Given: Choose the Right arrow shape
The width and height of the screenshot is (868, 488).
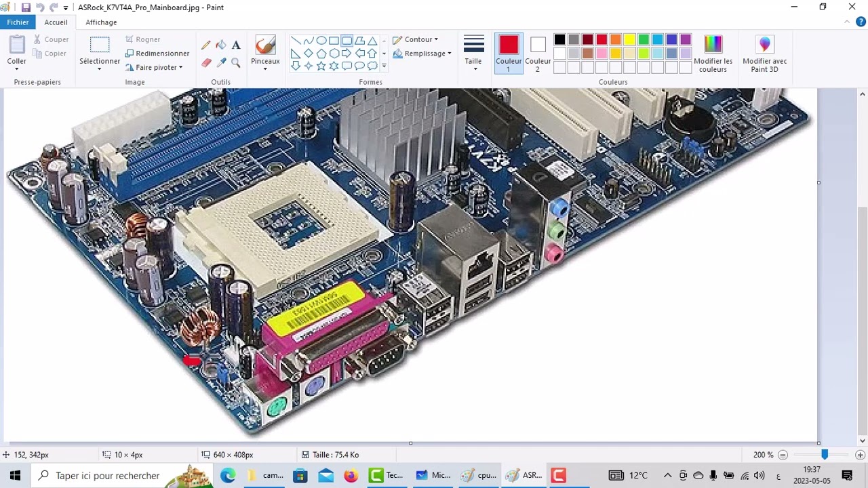Looking at the screenshot, I should point(347,54).
